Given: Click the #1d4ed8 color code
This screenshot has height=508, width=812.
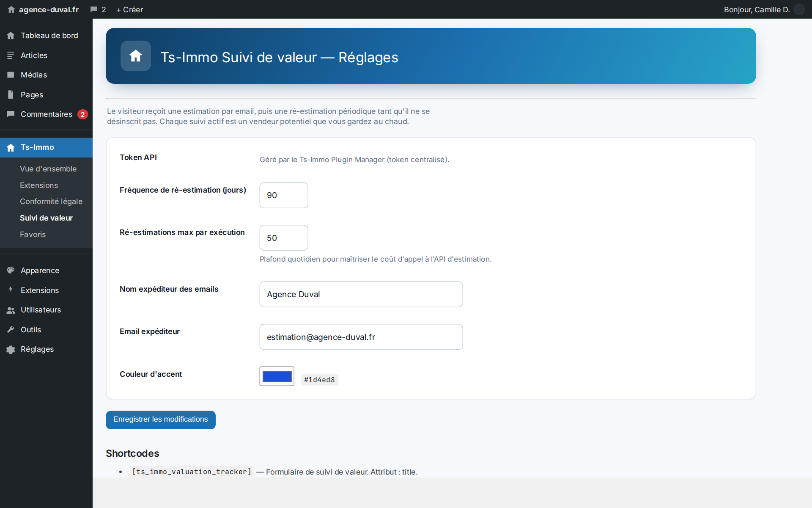Looking at the screenshot, I should click(x=319, y=380).
